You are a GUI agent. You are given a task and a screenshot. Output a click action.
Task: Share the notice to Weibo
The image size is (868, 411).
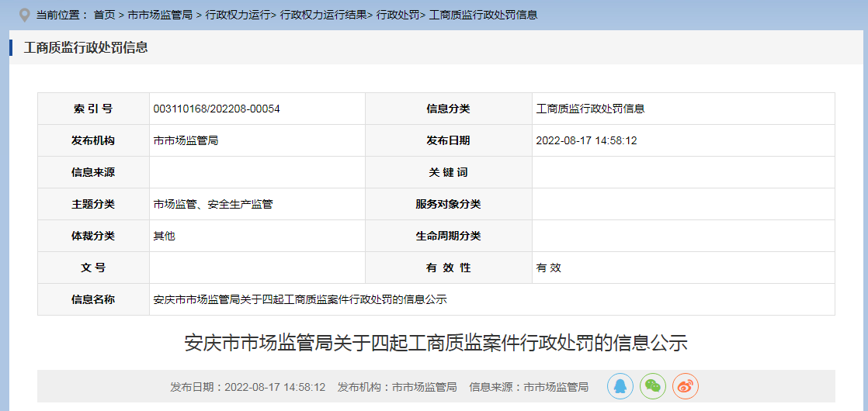tap(686, 386)
